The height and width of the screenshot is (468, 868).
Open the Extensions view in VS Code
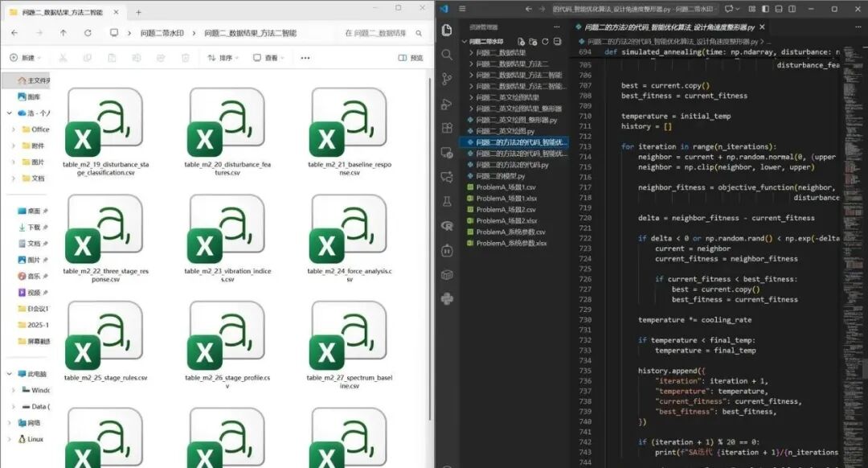point(447,128)
